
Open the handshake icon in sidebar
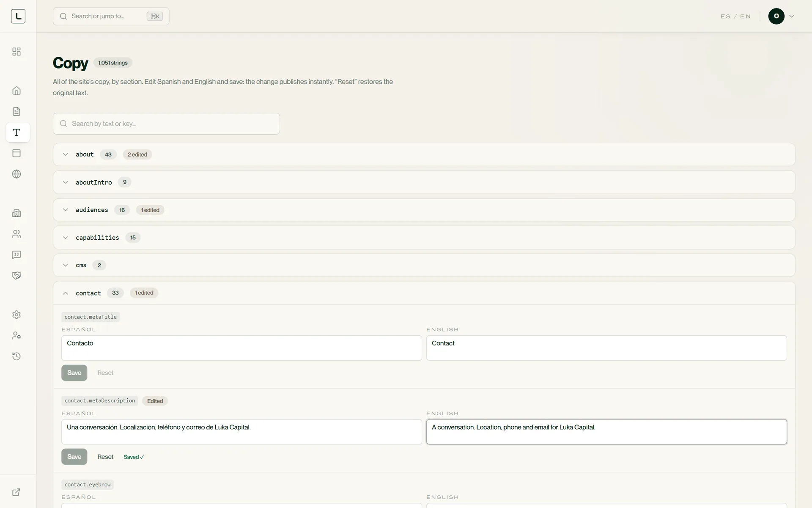click(x=16, y=276)
